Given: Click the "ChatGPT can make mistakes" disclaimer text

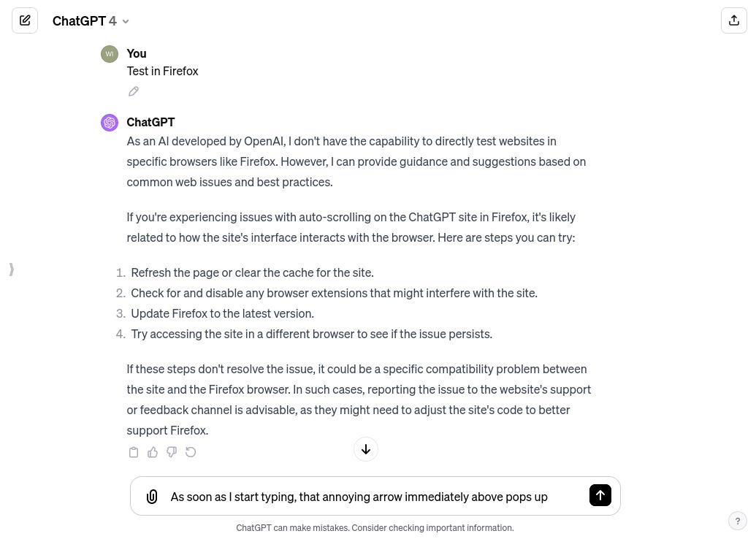Looking at the screenshot, I should pos(375,527).
